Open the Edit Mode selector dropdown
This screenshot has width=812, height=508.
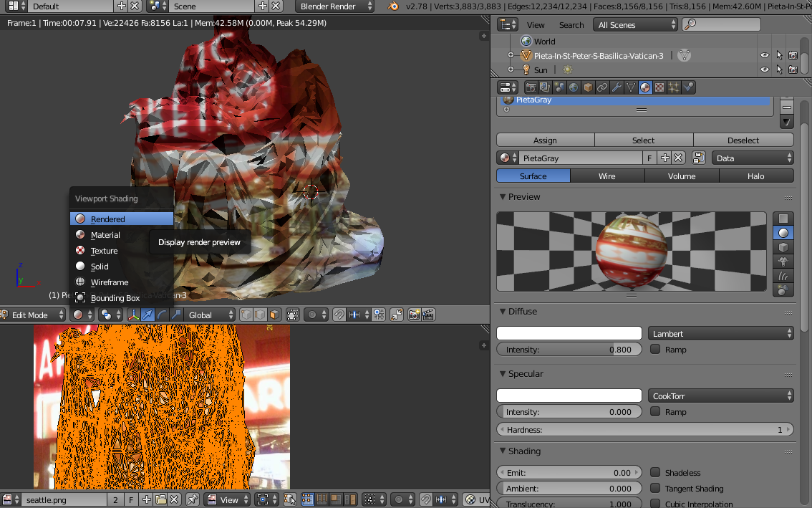pos(33,315)
